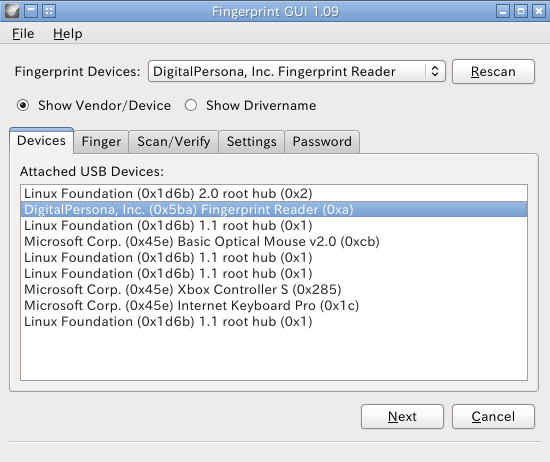Open the Settings tab
Viewport: 550px width, 462px height.
point(251,142)
